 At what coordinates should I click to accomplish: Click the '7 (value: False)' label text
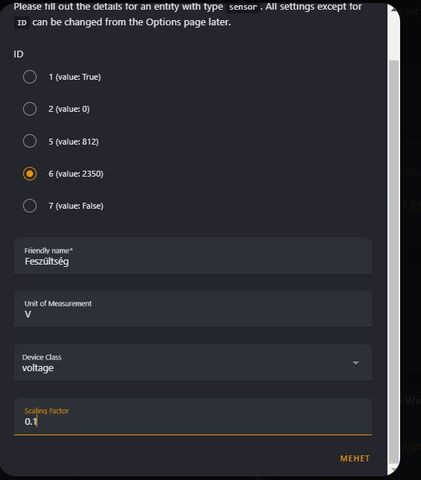pyautogui.click(x=76, y=206)
